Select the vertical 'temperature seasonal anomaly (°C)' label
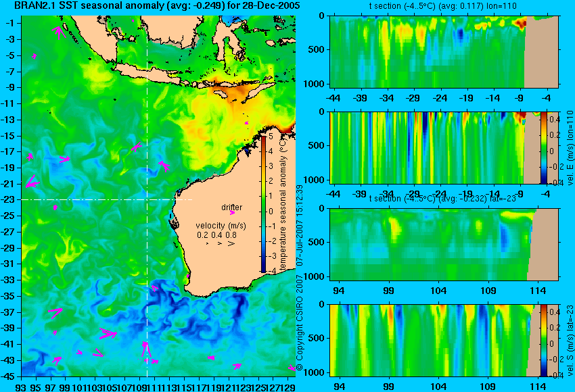Screen dimensions: 575x392 [283, 204]
